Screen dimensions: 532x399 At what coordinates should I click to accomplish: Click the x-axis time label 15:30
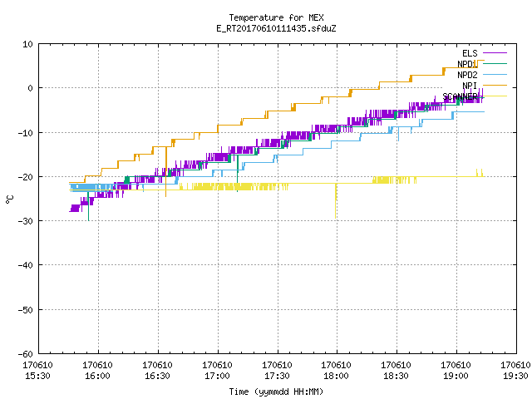tap(37, 376)
